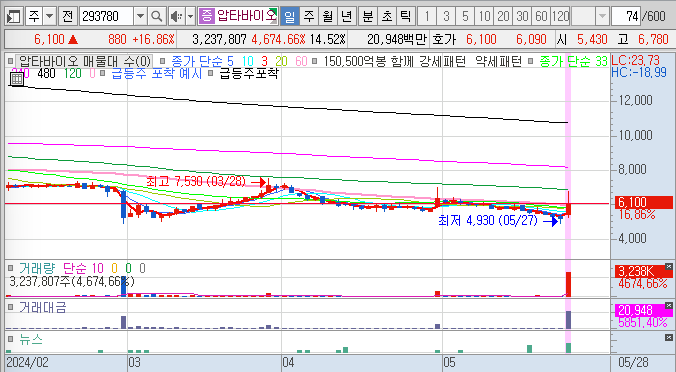Click the change rate +16.86%
676x372 pixels.
153,40
